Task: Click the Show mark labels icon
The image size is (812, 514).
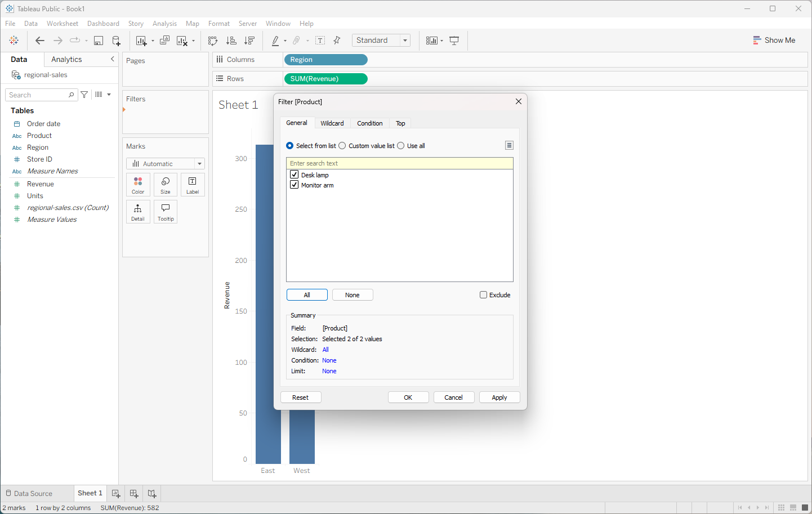Action: click(320, 41)
